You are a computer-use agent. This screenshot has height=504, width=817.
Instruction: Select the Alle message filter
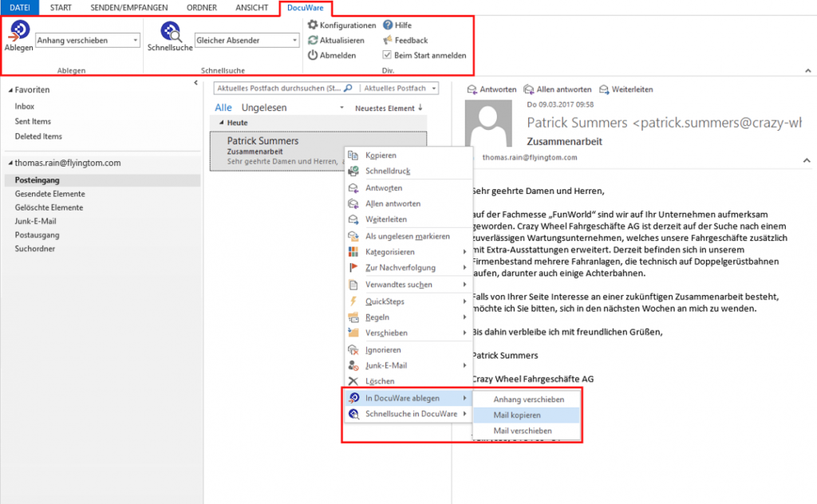(223, 107)
